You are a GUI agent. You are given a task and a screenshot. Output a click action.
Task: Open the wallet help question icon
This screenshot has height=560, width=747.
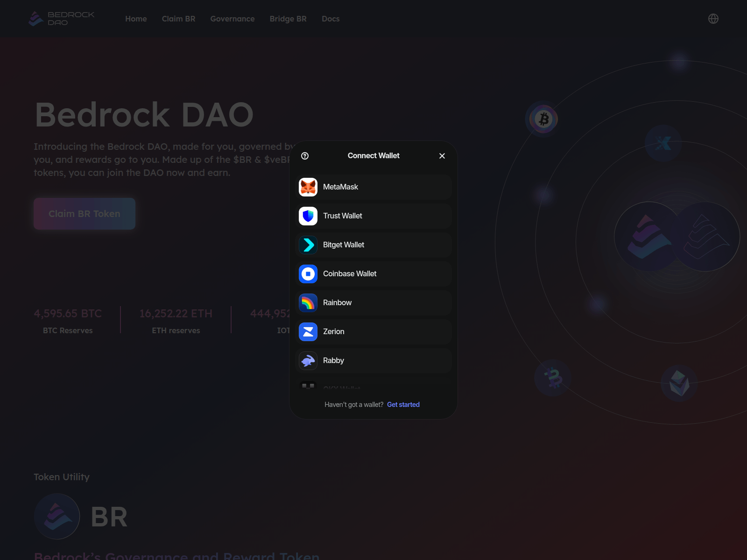click(305, 156)
